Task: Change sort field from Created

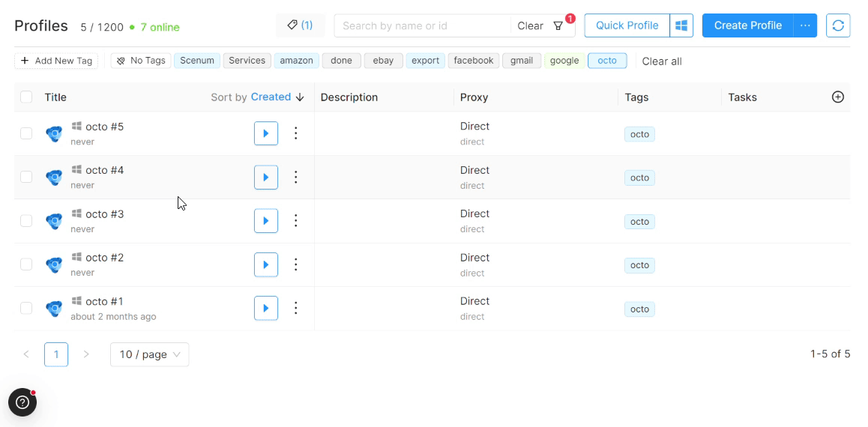Action: pyautogui.click(x=271, y=97)
